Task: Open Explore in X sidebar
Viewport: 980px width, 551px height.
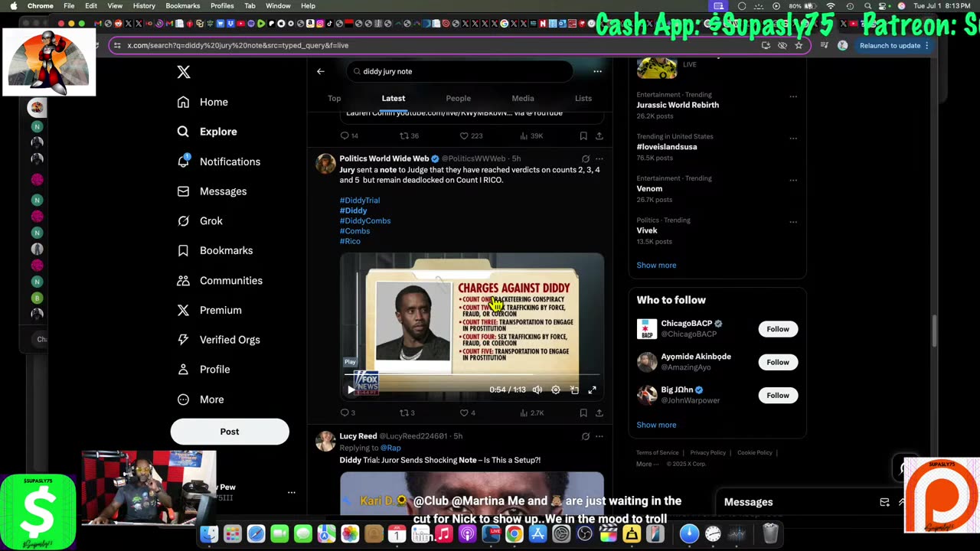Action: coord(207,132)
